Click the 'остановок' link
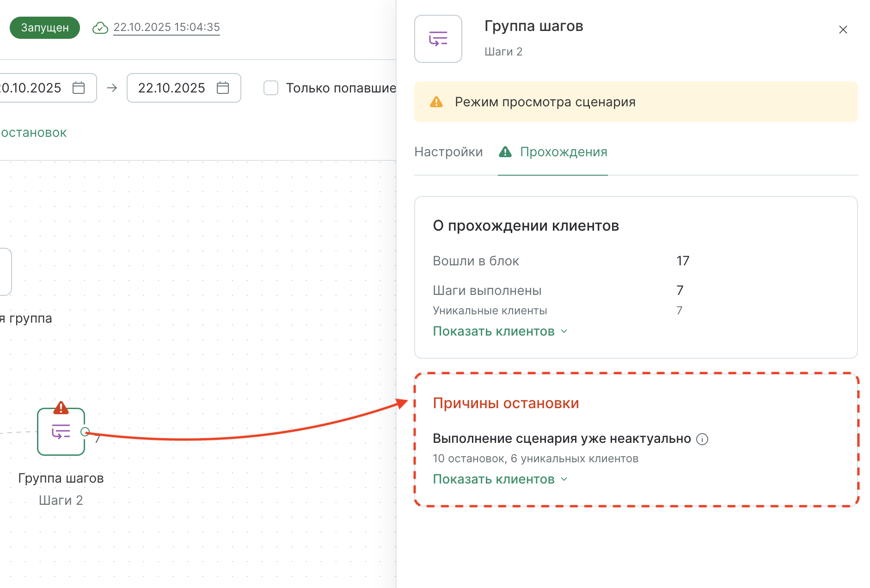Screen dimensions: 870x588 click(34, 133)
